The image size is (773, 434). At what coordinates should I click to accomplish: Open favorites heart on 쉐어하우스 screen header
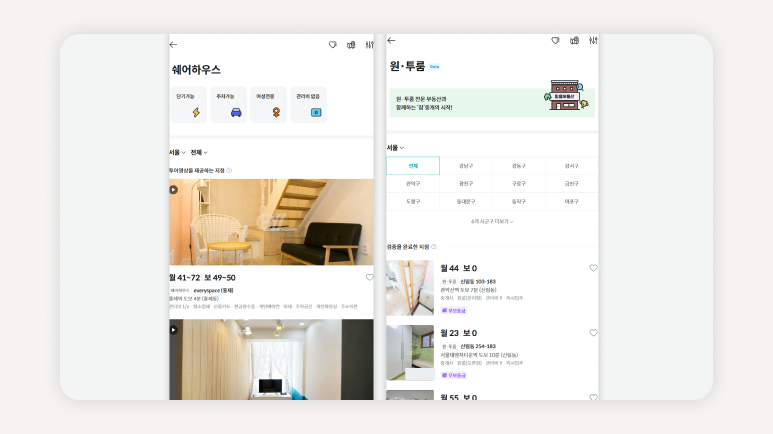coord(333,44)
